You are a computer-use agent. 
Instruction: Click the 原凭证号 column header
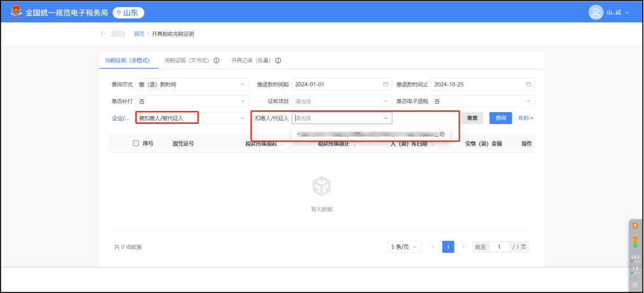pos(183,143)
